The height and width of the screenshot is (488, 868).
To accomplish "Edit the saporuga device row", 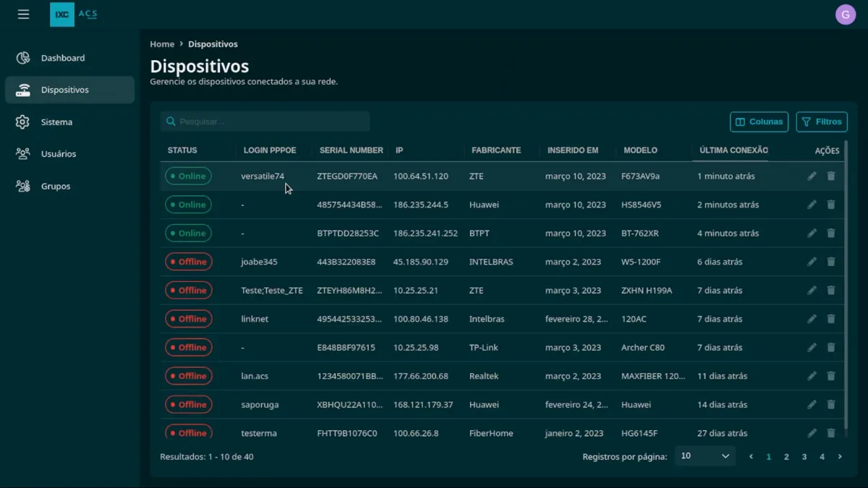I will 812,405.
